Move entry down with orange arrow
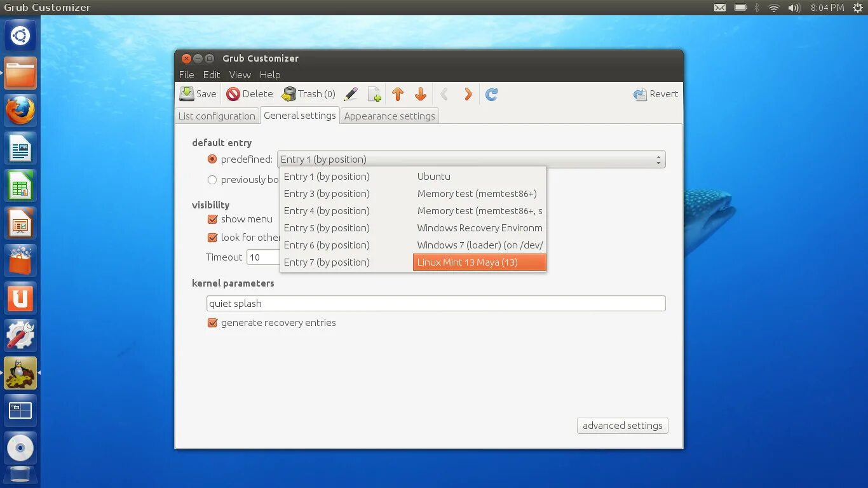This screenshot has height=488, width=868. click(x=421, y=94)
